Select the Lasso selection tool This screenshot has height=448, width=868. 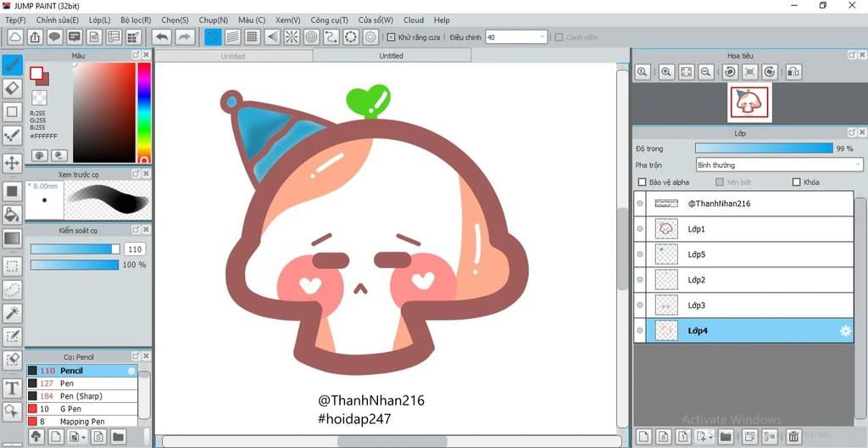point(12,289)
